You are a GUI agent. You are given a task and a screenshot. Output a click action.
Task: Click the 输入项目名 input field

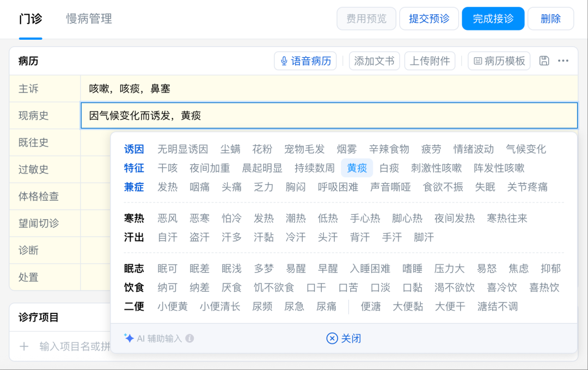pos(74,347)
